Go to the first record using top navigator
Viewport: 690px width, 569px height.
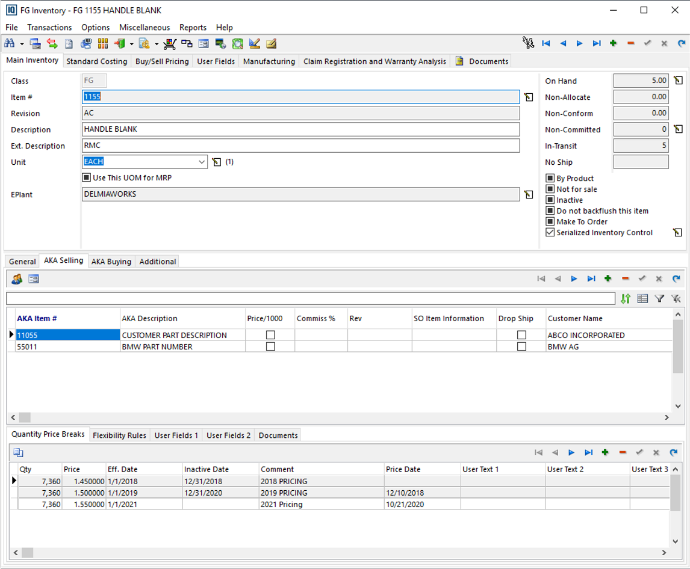[546, 44]
